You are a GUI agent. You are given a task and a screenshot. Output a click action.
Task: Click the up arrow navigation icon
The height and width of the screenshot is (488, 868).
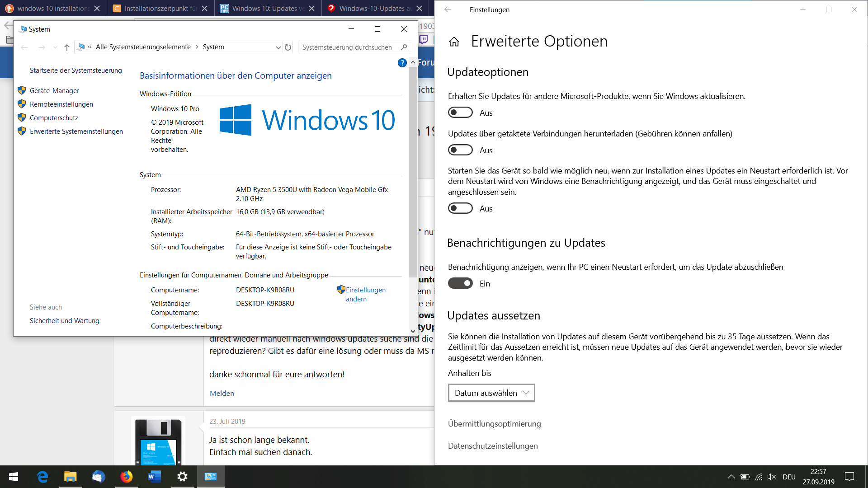coord(67,47)
